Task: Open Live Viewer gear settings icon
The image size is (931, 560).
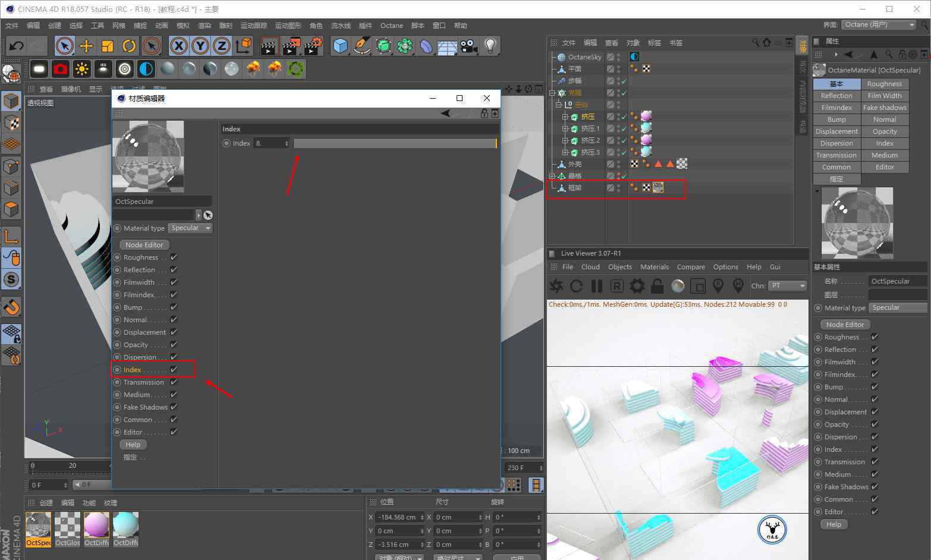Action: click(x=637, y=286)
